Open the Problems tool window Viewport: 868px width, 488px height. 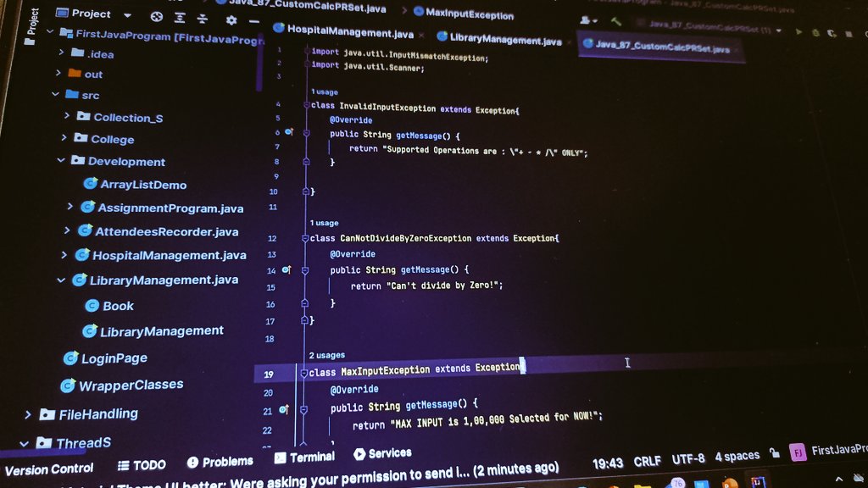tap(220, 462)
